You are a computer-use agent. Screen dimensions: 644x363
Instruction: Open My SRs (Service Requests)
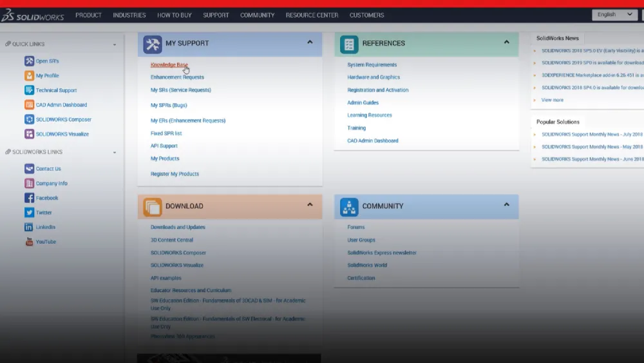[x=181, y=90]
